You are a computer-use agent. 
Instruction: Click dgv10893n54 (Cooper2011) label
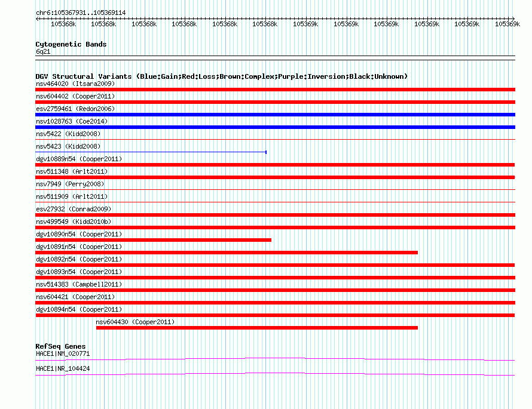click(x=79, y=272)
